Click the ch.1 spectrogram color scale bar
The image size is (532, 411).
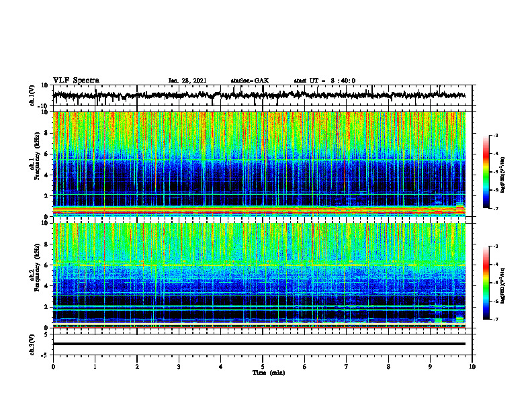486,172
